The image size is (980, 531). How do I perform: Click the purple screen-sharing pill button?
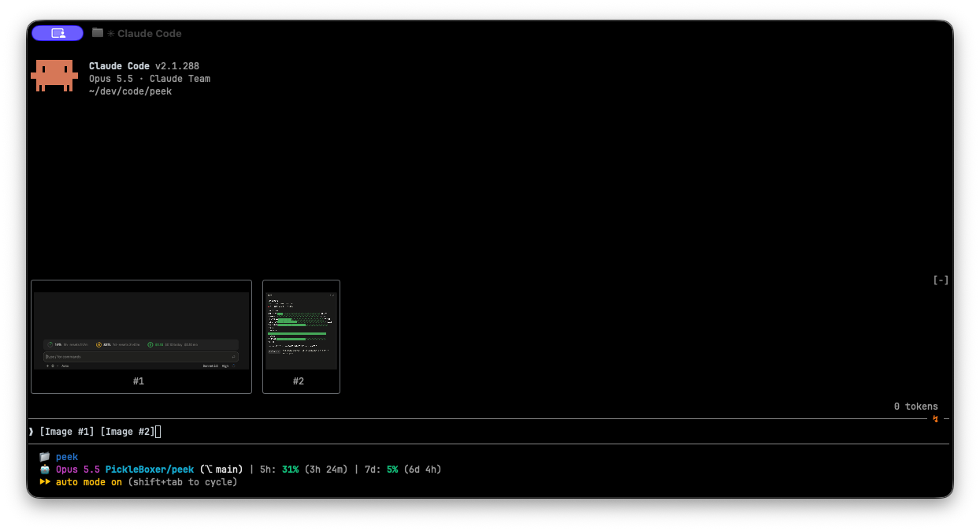tap(58, 33)
